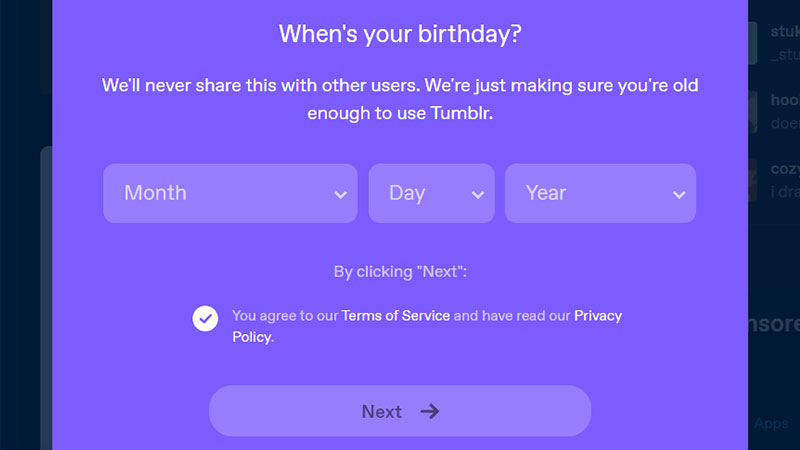Click the chevron arrow in Day field

tap(478, 194)
